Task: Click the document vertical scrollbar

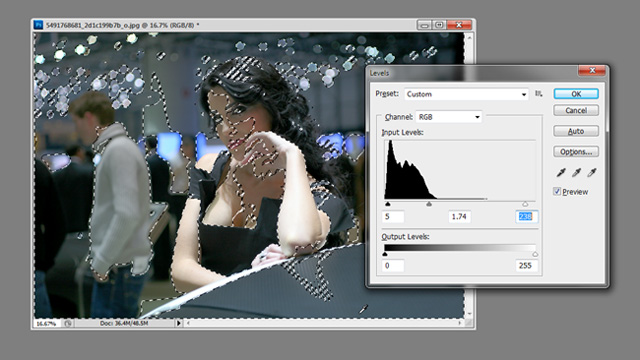Action: [x=469, y=176]
